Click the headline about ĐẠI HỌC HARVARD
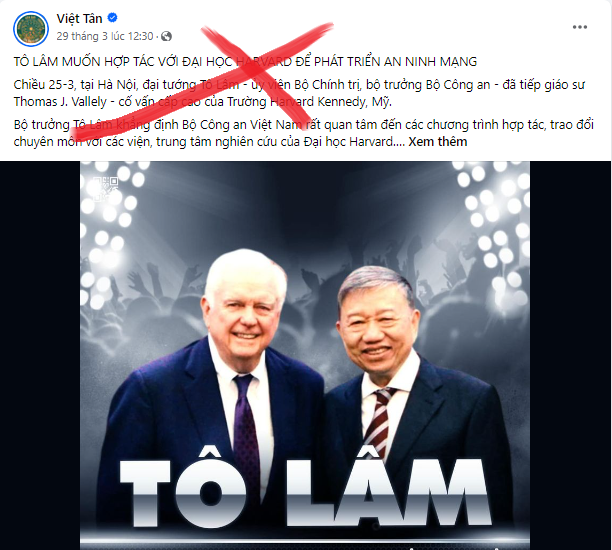 [x=245, y=62]
